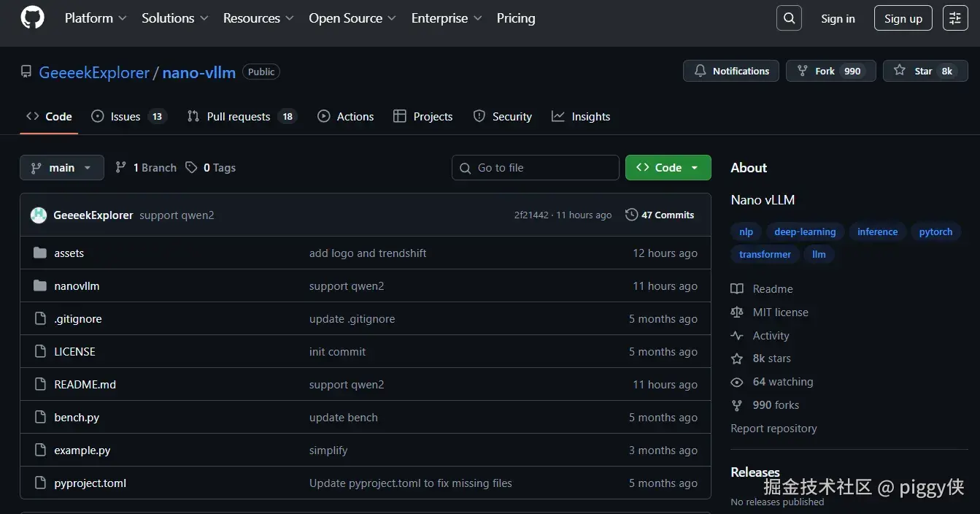The image size is (980, 514).
Task: Click the file icon for bench.py
Action: tap(40, 418)
